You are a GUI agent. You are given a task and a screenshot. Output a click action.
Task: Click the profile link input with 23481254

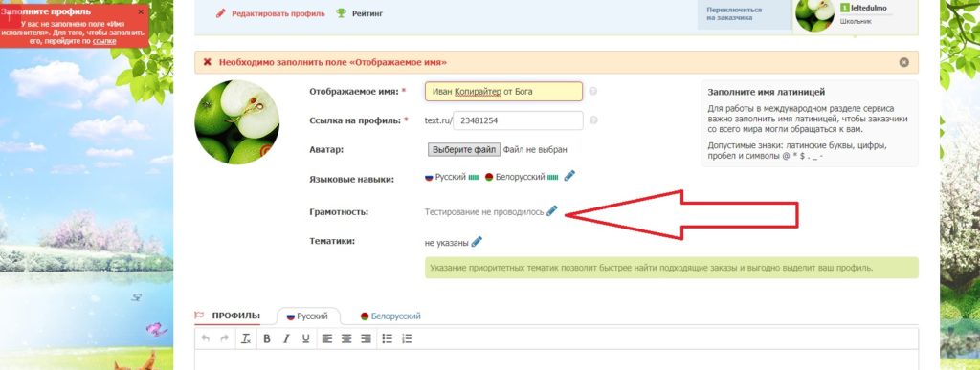[518, 120]
